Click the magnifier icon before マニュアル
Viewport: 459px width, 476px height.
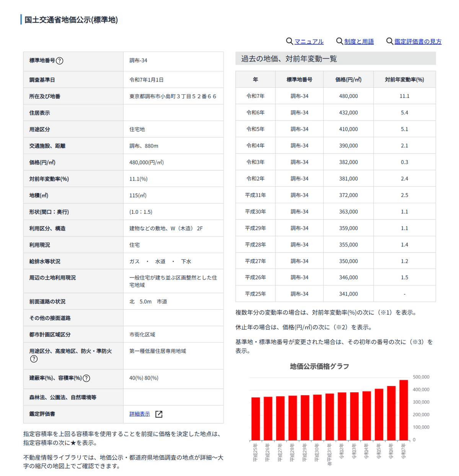pos(290,41)
